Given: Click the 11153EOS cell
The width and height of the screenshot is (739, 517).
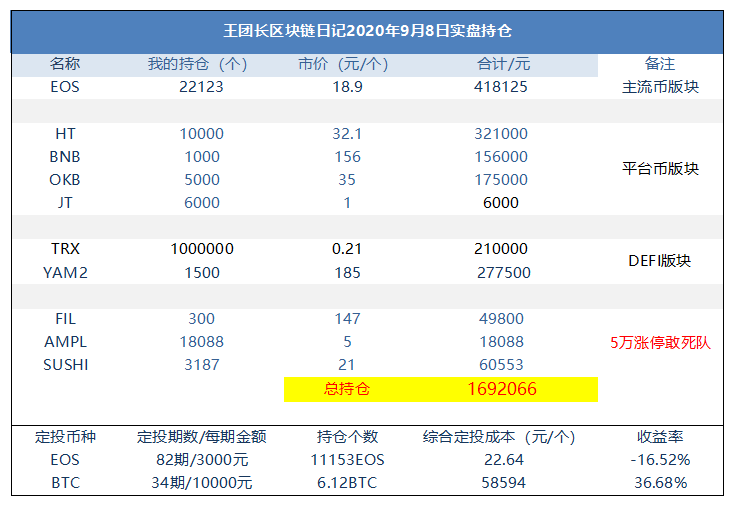Looking at the screenshot, I should (x=347, y=460).
